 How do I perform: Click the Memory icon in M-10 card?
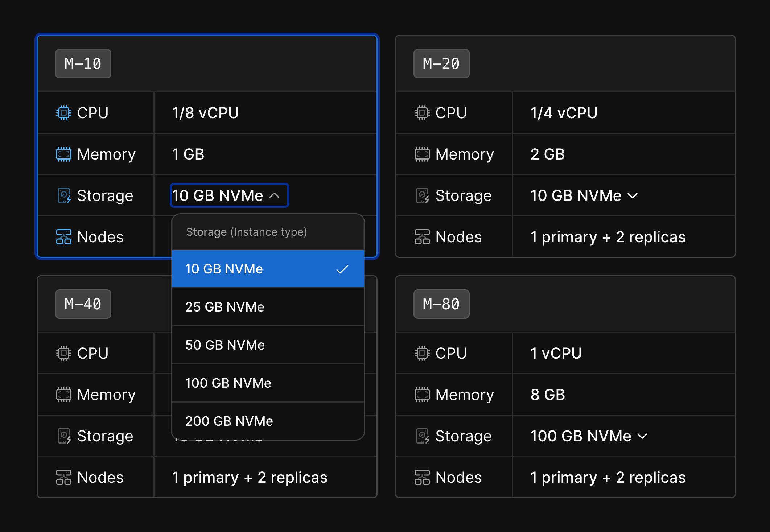pos(63,154)
